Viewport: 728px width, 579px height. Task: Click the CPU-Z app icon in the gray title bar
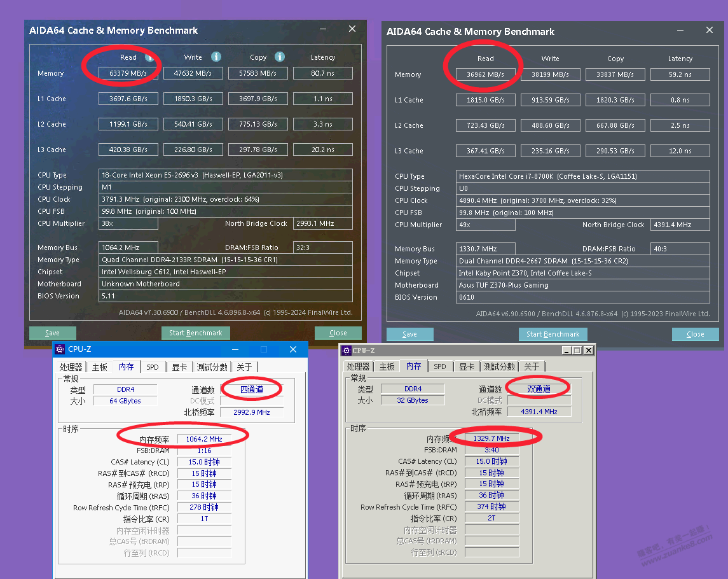347,351
